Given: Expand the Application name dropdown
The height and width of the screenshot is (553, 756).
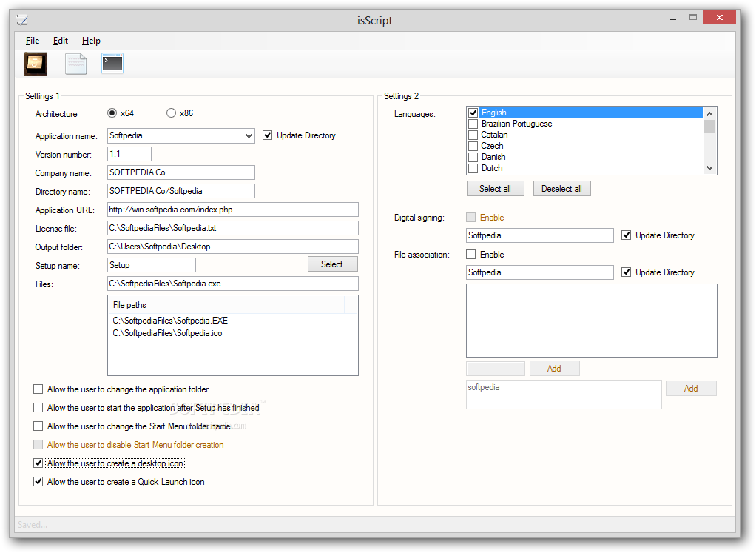Looking at the screenshot, I should tap(249, 135).
